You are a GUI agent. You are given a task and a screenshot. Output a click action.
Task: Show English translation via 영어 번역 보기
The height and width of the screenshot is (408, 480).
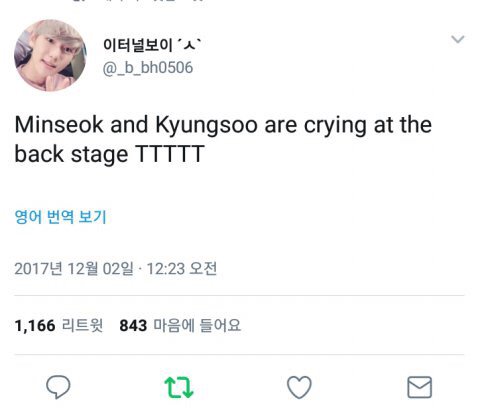[x=60, y=217]
